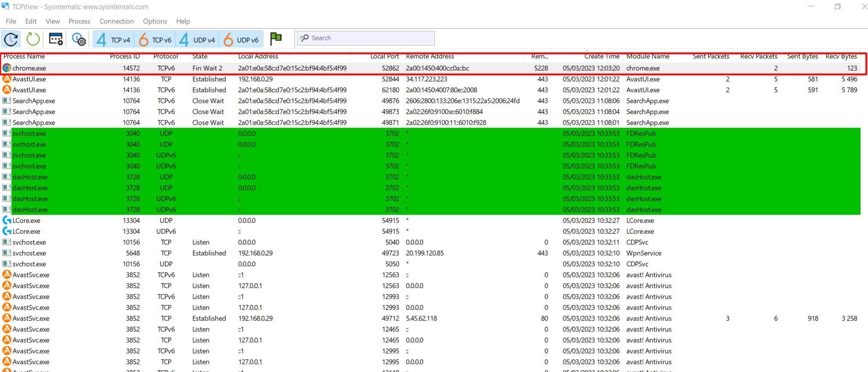
Task: Open the Edit menu
Action: point(31,21)
